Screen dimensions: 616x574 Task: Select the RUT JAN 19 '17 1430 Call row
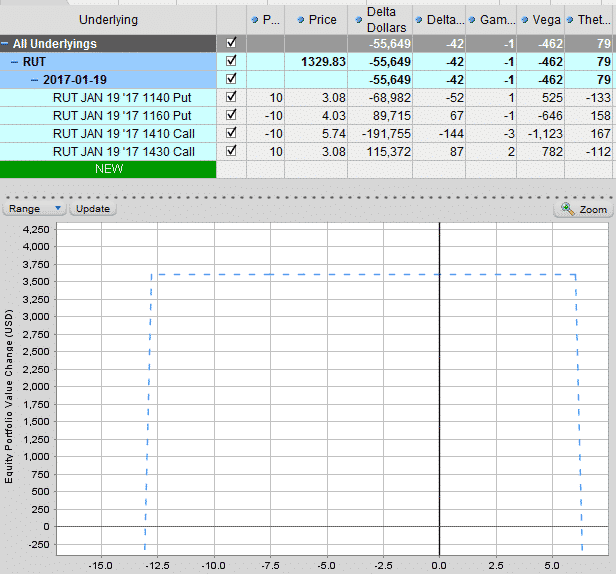pos(124,152)
